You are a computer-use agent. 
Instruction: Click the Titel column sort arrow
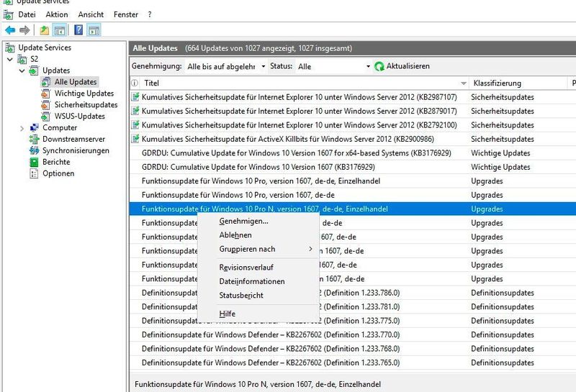coord(464,83)
